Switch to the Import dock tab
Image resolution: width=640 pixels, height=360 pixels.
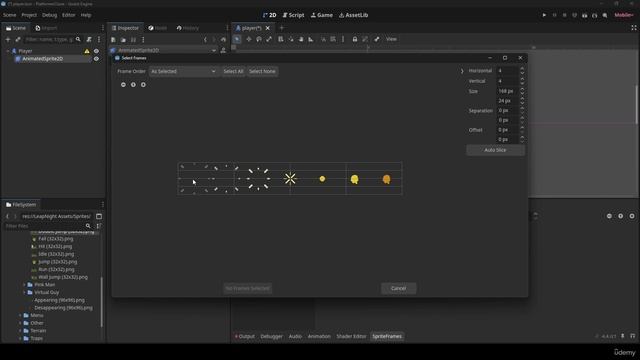pyautogui.click(x=46, y=28)
